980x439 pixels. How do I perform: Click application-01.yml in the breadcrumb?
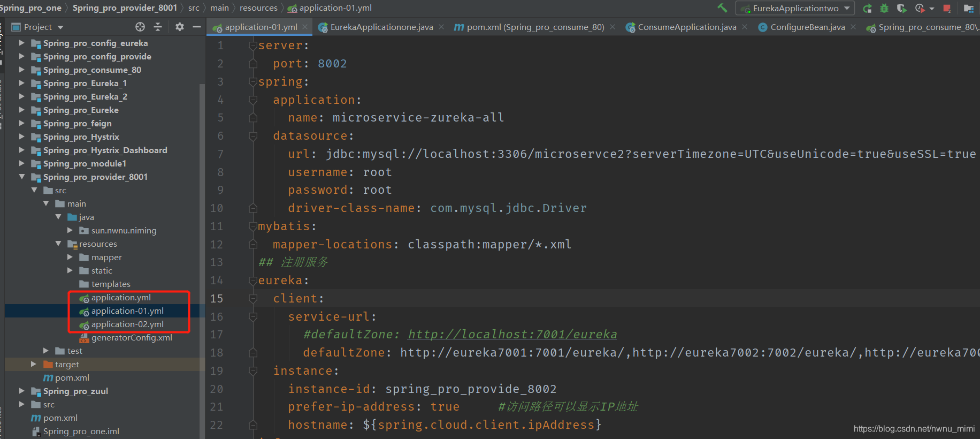tap(335, 8)
